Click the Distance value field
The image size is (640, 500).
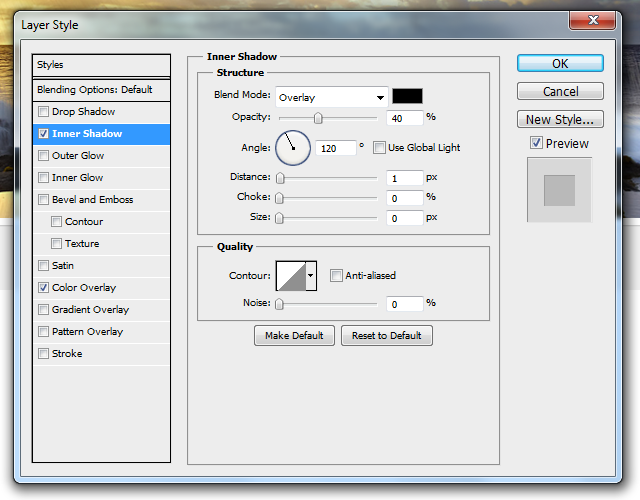click(x=404, y=178)
